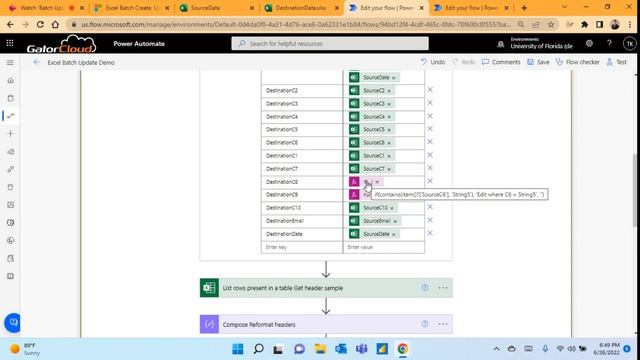
Task: Open the Create plus icon in sidebar
Action: pyautogui.click(x=11, y=133)
